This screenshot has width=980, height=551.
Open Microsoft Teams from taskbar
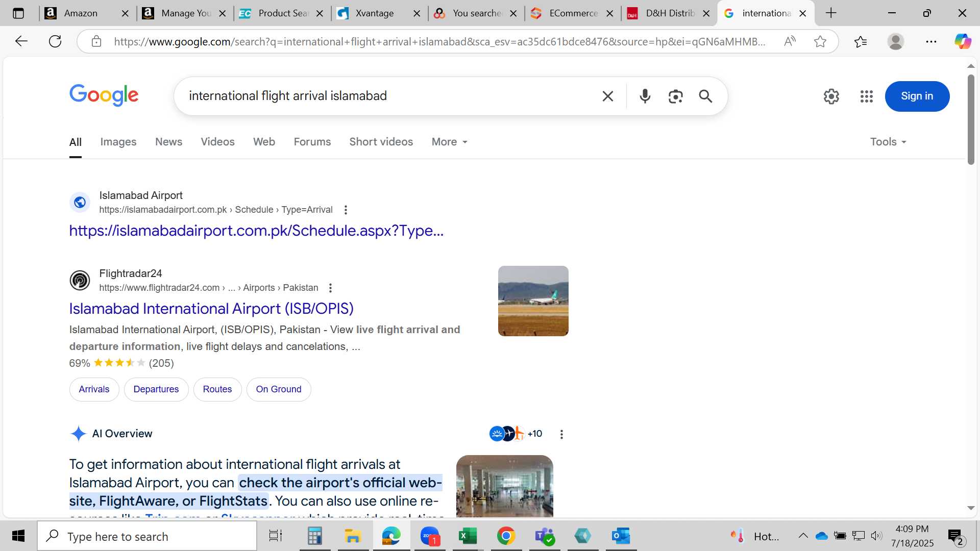544,536
